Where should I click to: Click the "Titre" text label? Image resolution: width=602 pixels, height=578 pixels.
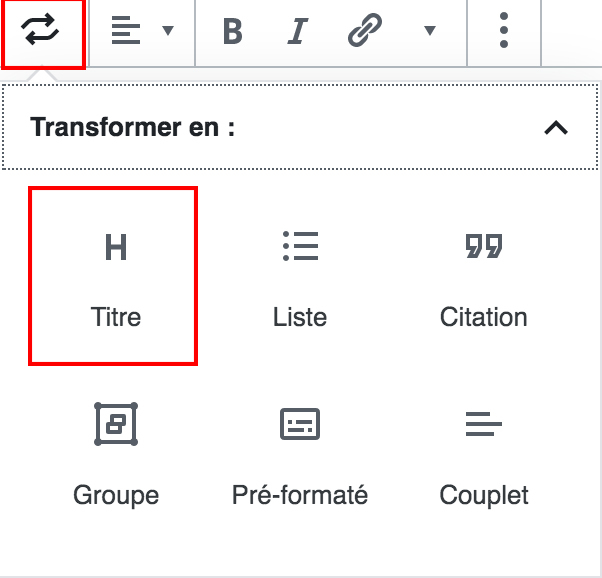pos(116,318)
